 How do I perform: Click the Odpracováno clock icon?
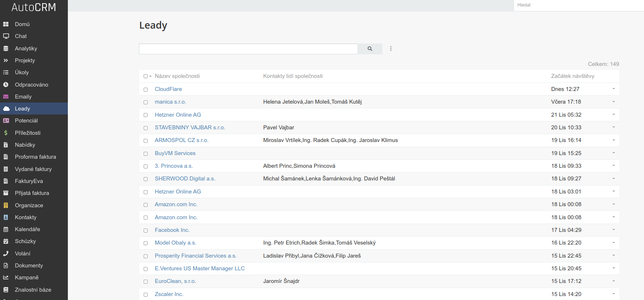(6, 85)
